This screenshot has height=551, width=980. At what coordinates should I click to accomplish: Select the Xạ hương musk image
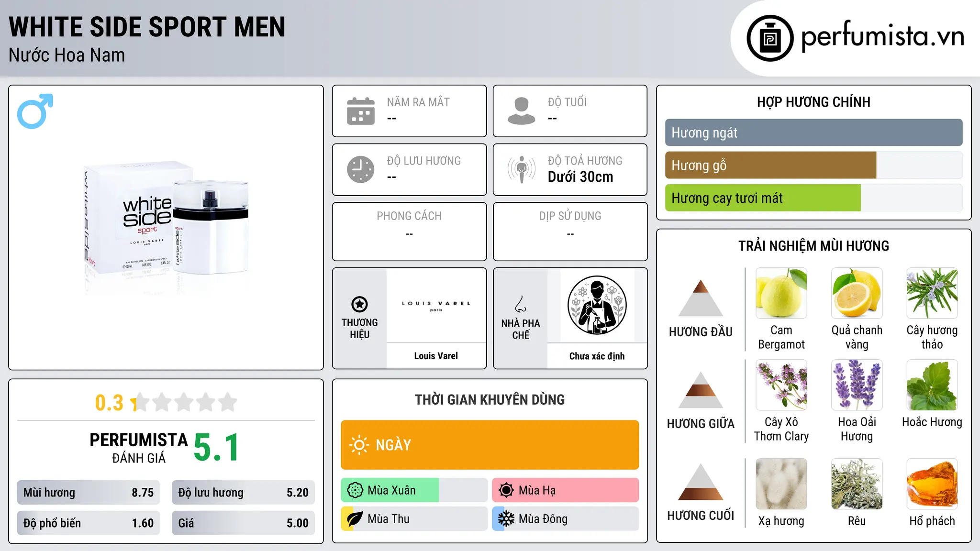pyautogui.click(x=781, y=484)
